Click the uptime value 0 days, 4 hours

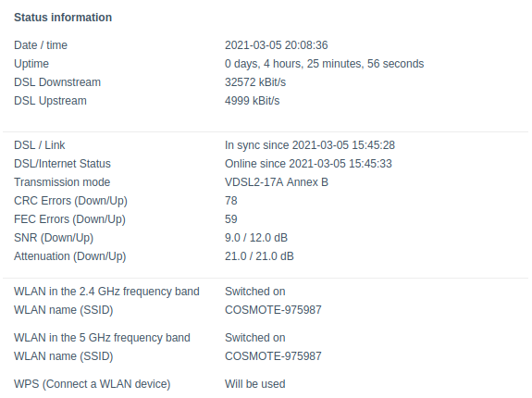click(x=324, y=64)
